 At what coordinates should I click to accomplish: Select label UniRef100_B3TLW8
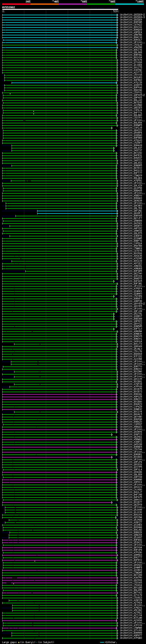point(131,618)
